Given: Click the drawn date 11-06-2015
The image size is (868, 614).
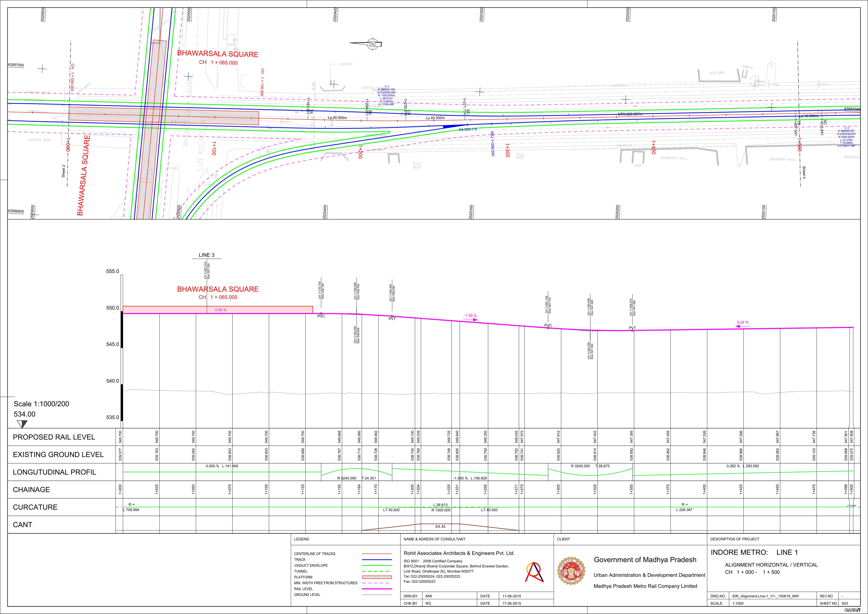Looking at the screenshot, I should coord(512,596).
